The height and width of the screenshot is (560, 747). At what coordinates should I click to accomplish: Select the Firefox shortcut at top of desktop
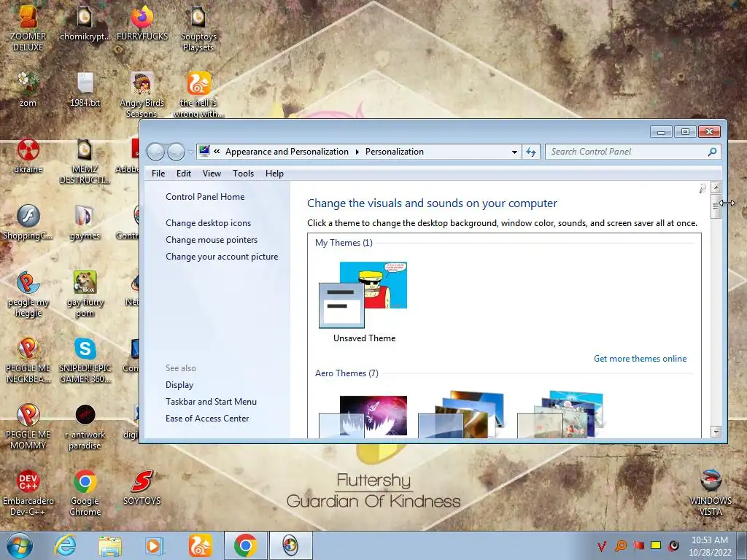142,23
